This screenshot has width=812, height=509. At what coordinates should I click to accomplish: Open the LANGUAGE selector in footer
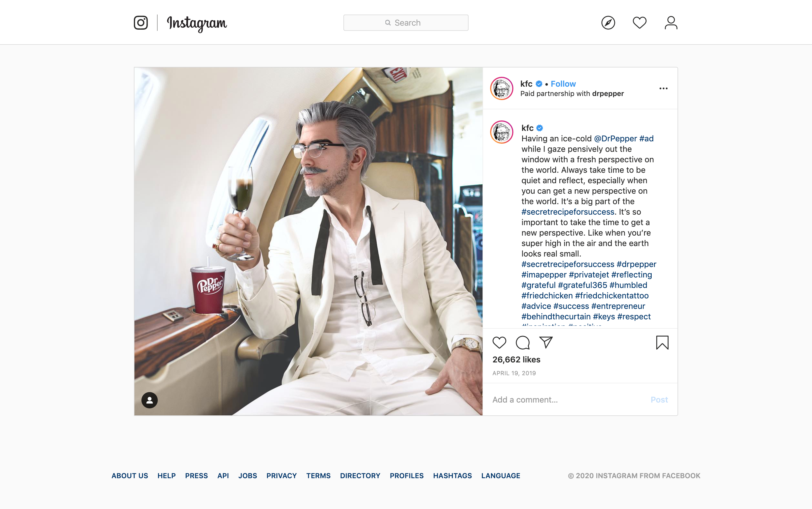(x=501, y=475)
